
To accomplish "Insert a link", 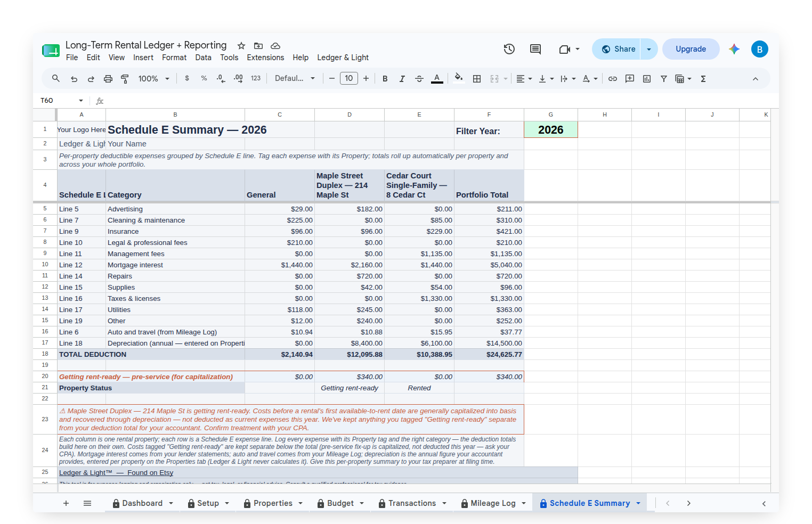I will tap(613, 79).
